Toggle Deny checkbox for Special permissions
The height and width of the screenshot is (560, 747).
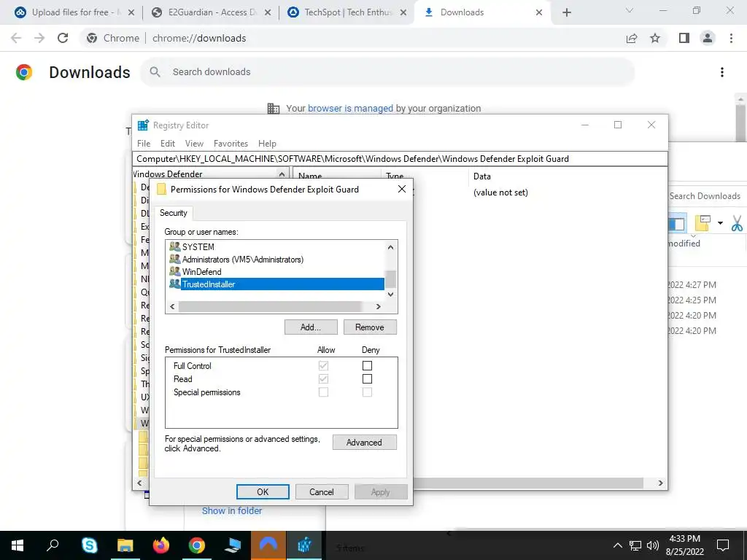coord(367,392)
